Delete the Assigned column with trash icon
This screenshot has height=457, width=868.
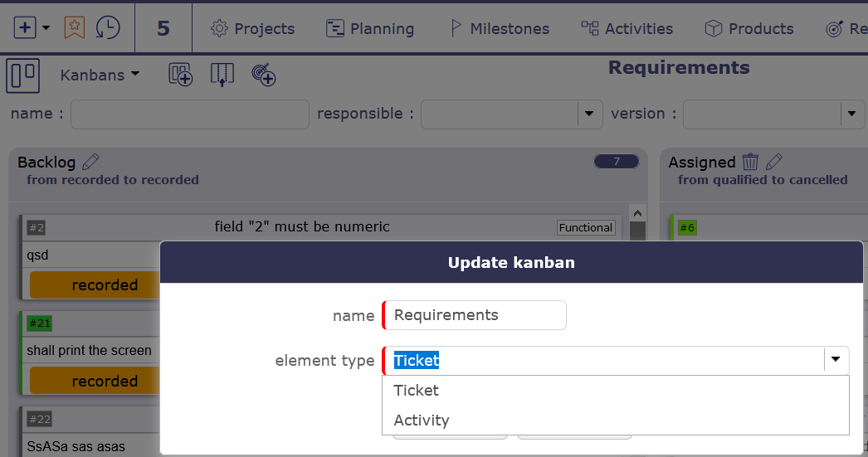pos(750,162)
